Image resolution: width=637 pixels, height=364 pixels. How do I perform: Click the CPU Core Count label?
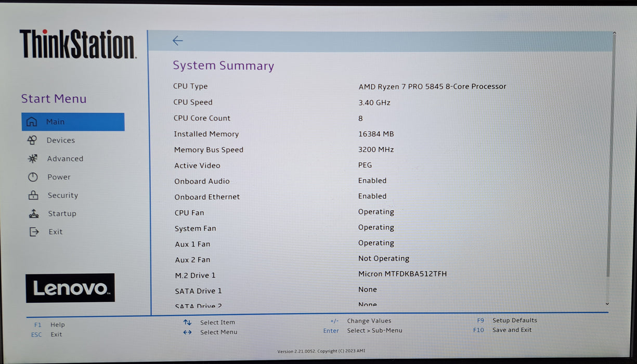202,118
